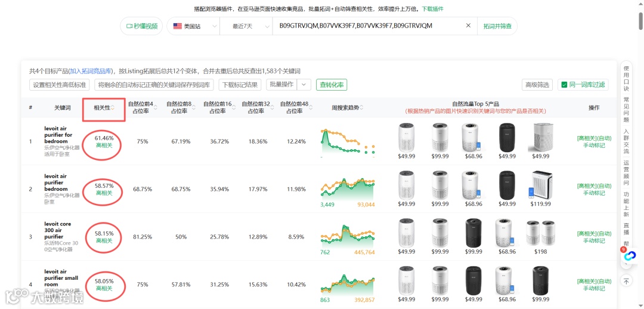The width and height of the screenshot is (644, 309).
Task: Open 入群交流 in right sidebar
Action: (626, 141)
